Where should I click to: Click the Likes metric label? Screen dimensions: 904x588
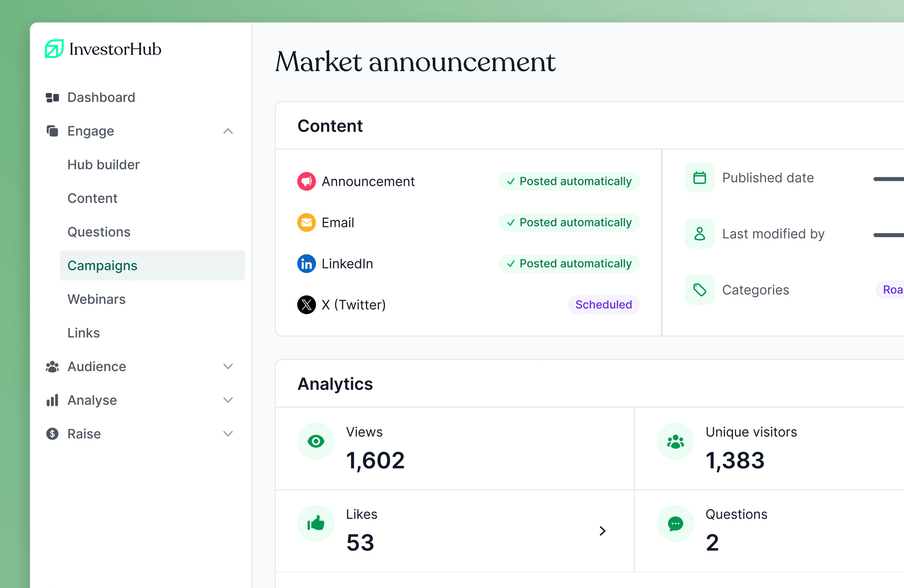(362, 514)
